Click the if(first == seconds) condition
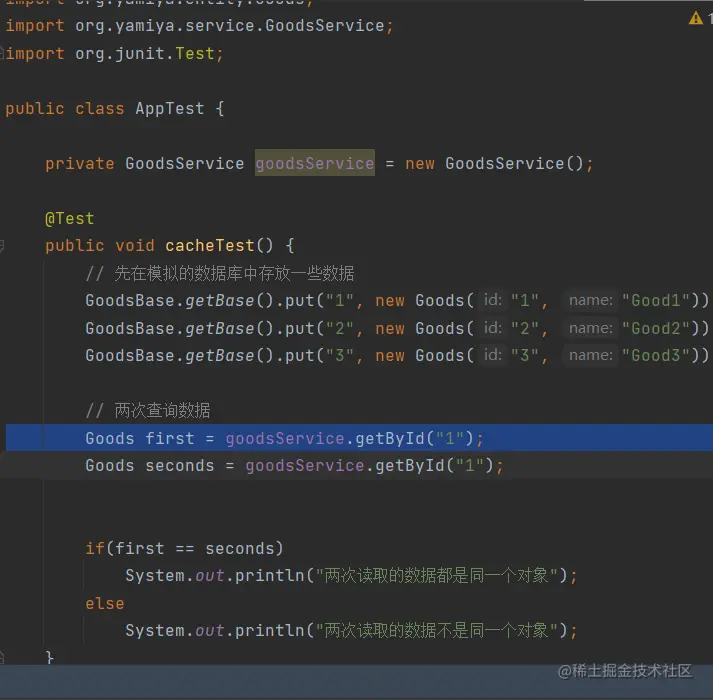The height and width of the screenshot is (700, 713). 184,549
